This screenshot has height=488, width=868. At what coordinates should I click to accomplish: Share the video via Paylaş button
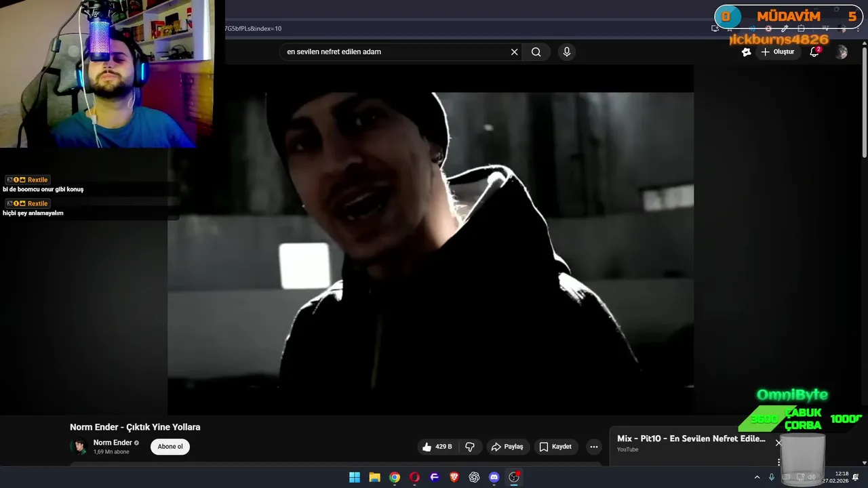point(507,447)
